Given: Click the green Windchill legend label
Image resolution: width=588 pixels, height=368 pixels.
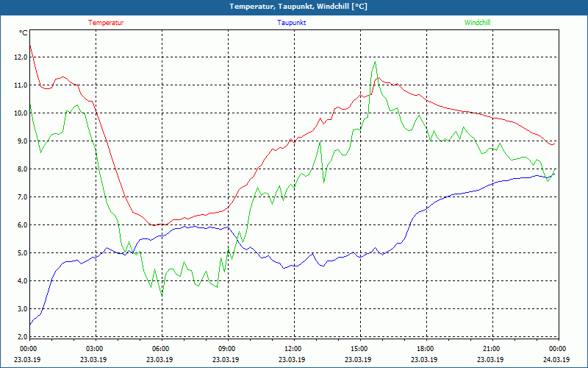Looking at the screenshot, I should [477, 23].
